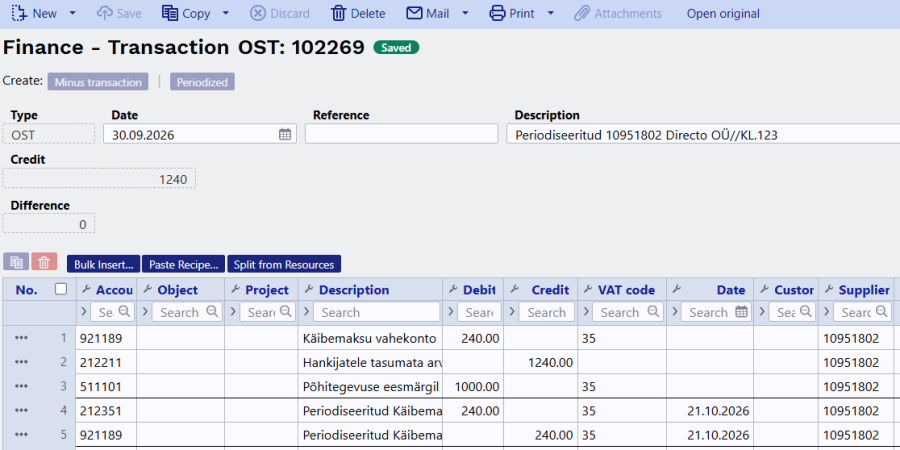This screenshot has height=450, width=900.
Task: Click the wrench icon of Customer column
Action: 764,290
